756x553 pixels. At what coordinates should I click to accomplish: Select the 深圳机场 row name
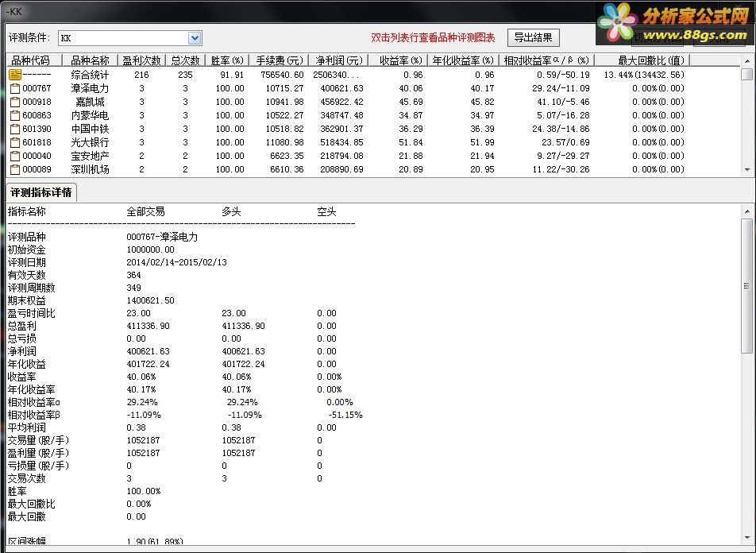click(x=91, y=169)
